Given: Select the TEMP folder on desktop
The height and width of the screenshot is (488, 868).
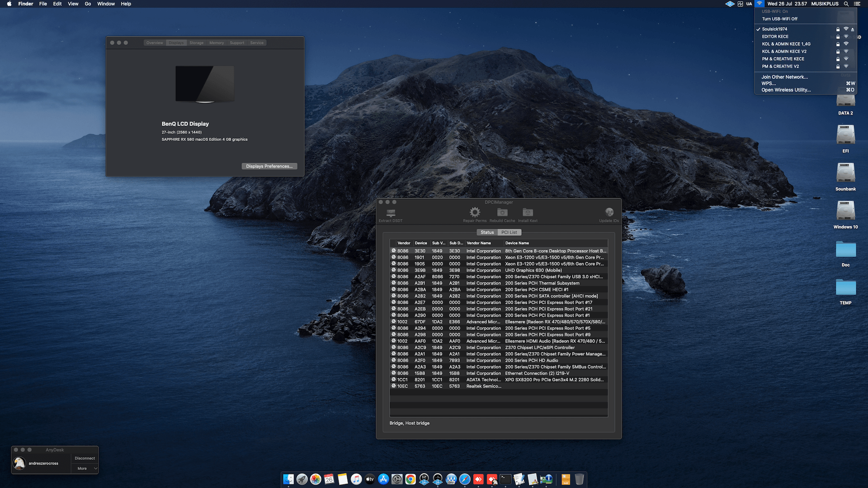Looking at the screenshot, I should pos(845,291).
